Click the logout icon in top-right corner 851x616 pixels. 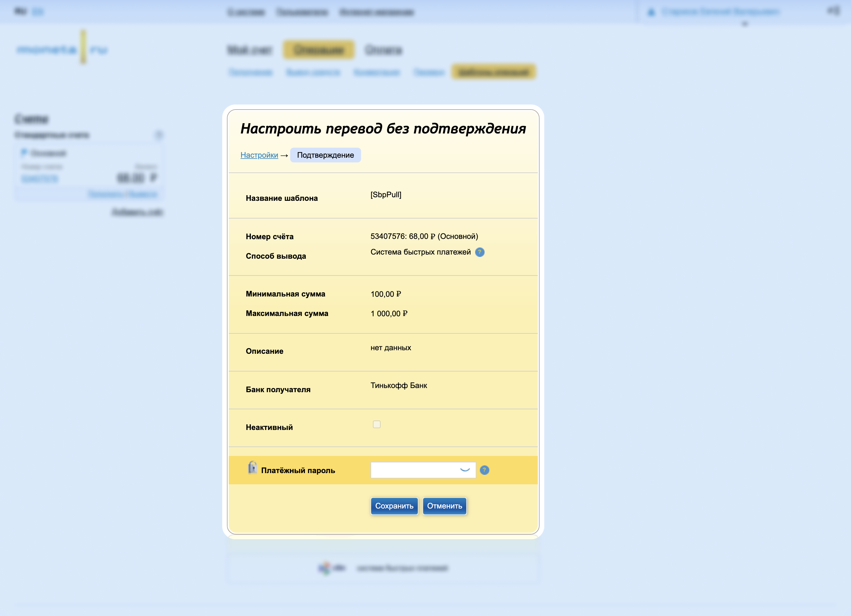coord(833,11)
